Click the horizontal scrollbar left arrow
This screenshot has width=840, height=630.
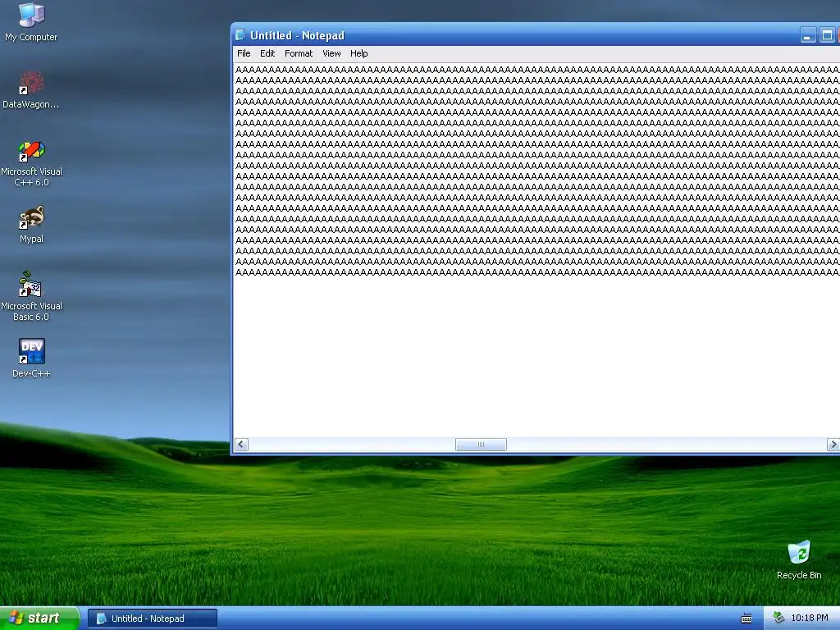pos(242,444)
